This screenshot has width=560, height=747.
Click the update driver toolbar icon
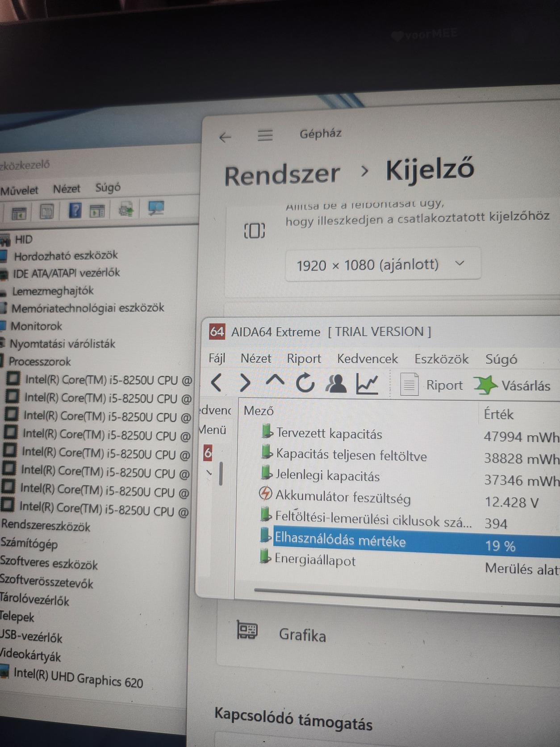126,209
